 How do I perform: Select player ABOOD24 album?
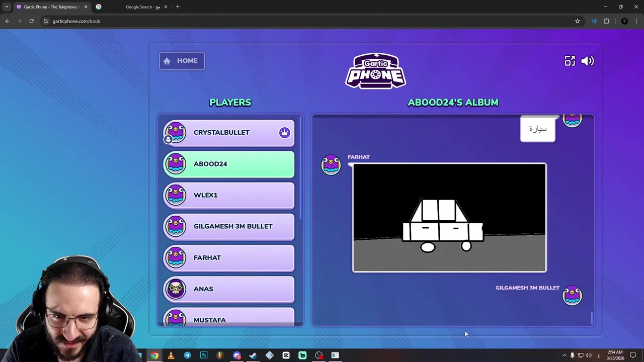click(228, 164)
